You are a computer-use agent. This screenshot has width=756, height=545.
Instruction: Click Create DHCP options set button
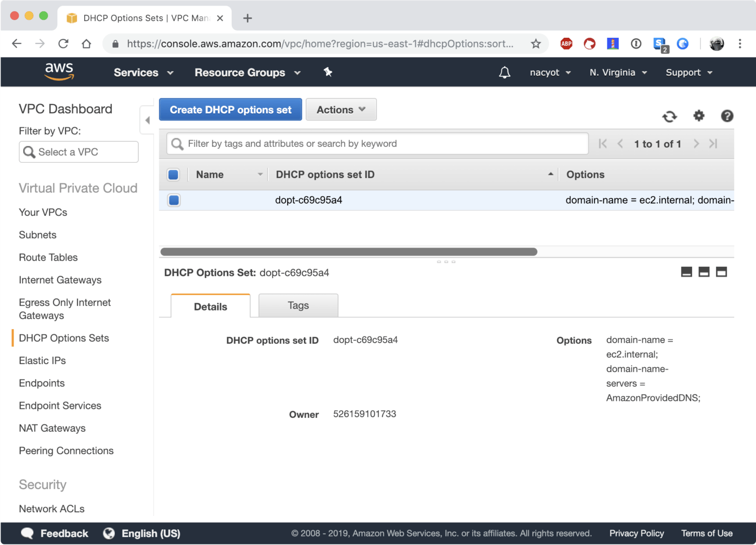click(230, 109)
